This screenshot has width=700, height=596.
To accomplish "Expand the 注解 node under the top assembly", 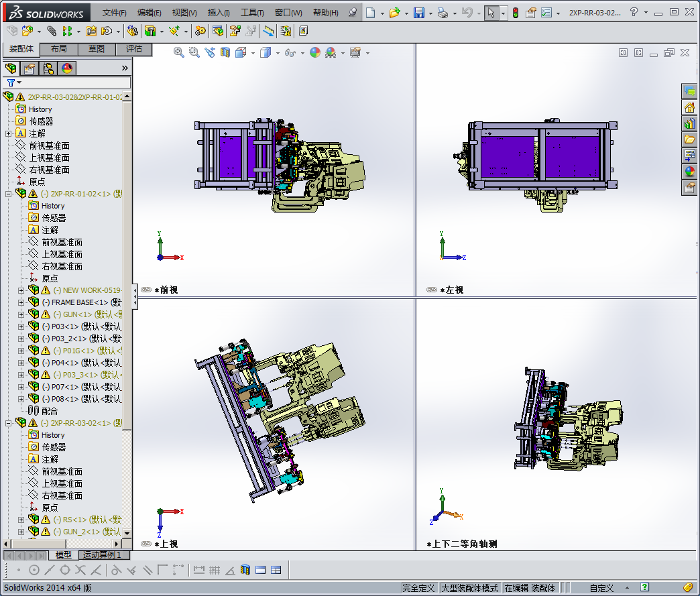I will [x=8, y=133].
